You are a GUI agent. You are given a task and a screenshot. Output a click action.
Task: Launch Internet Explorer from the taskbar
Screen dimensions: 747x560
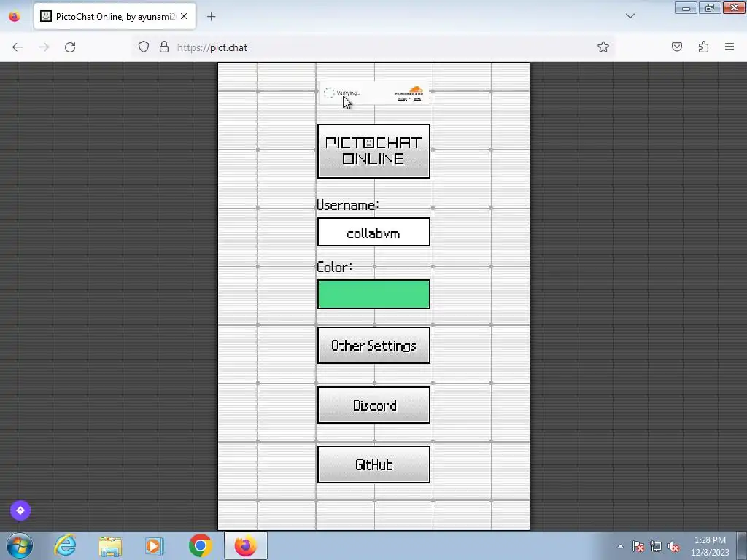pos(65,545)
